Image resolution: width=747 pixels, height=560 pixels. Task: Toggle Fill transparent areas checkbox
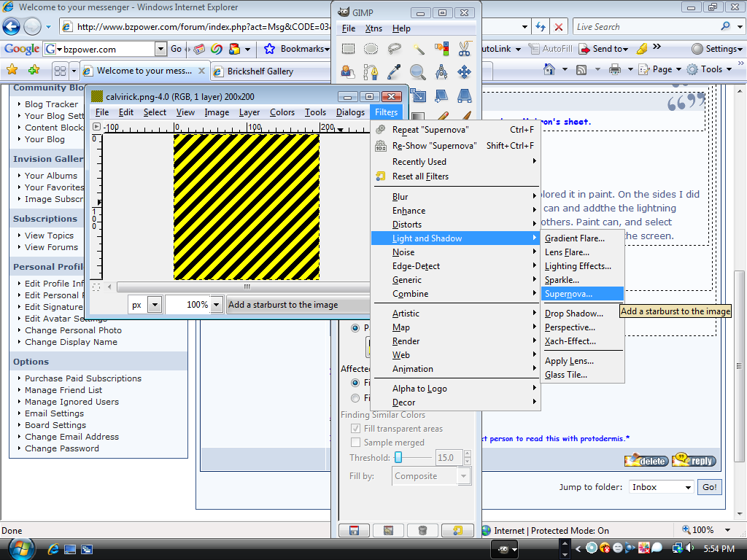(x=356, y=429)
